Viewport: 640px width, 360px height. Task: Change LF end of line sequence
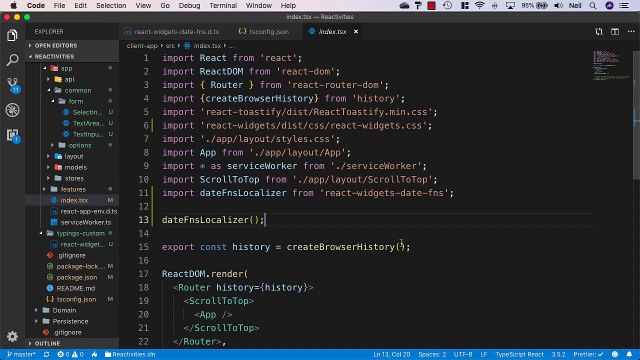click(484, 354)
